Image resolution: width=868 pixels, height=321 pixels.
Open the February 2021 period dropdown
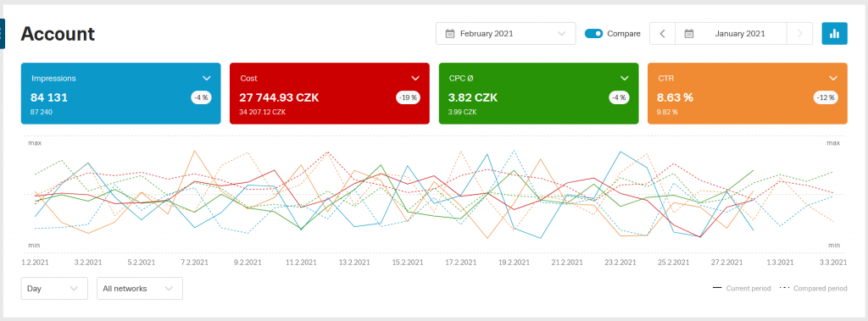pyautogui.click(x=506, y=33)
